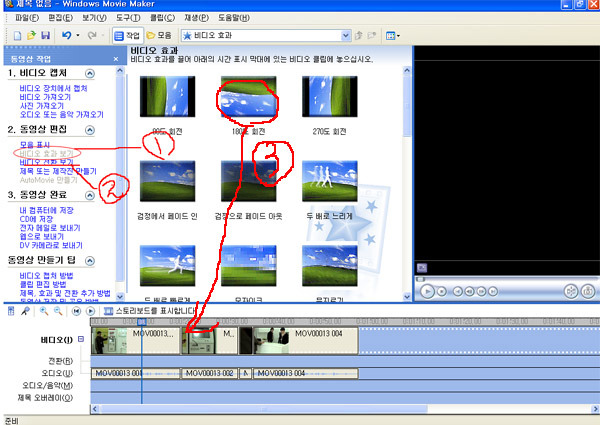Undo the last action
Viewport: 600px width, 425px height.
[67, 36]
